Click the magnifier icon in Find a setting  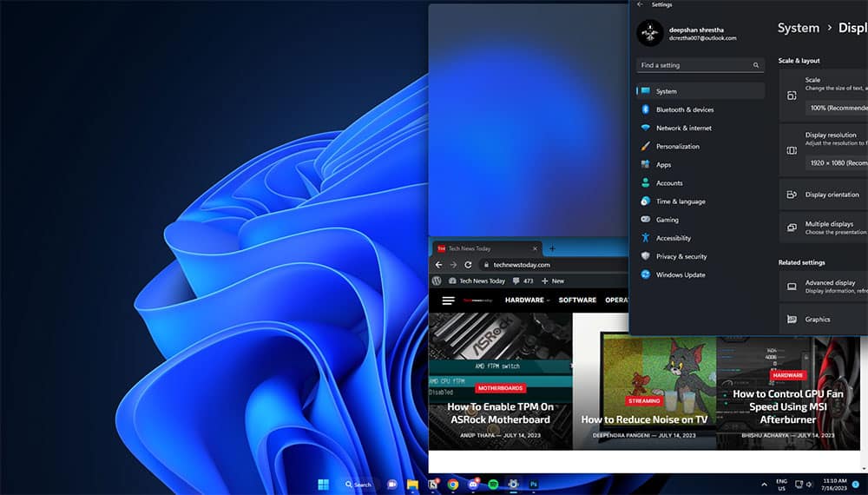point(756,65)
